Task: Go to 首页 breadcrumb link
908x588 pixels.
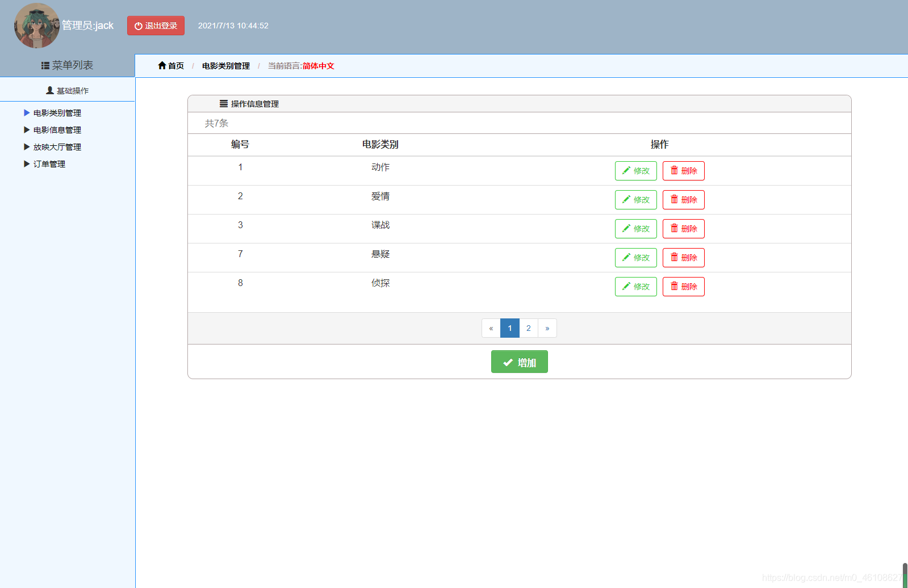Action: click(x=176, y=66)
